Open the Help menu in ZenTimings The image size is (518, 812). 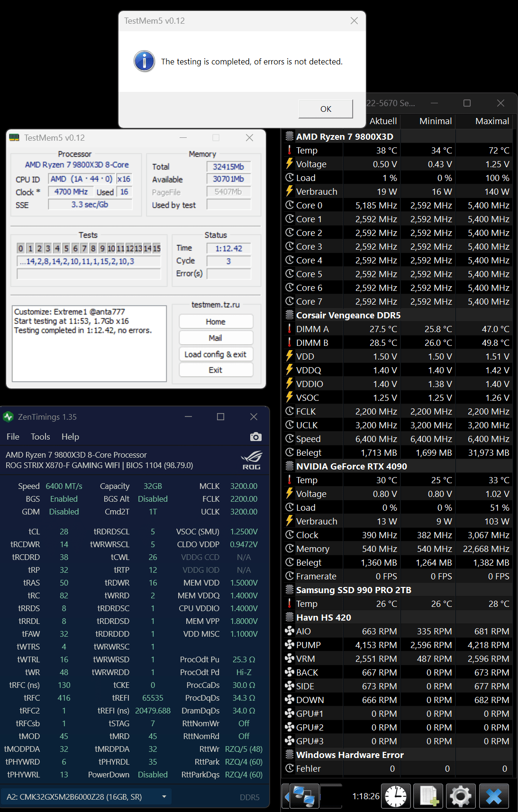pyautogui.click(x=70, y=437)
